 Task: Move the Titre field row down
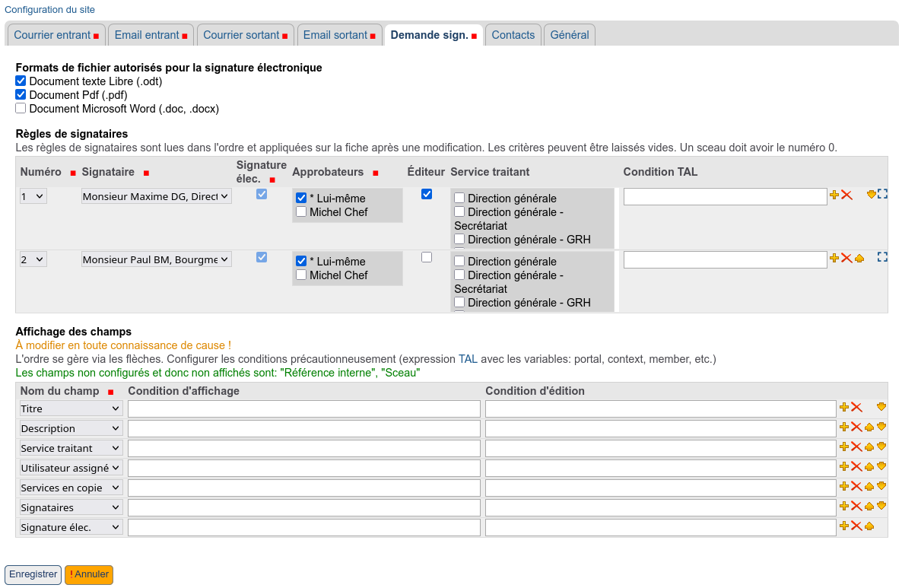pos(881,407)
